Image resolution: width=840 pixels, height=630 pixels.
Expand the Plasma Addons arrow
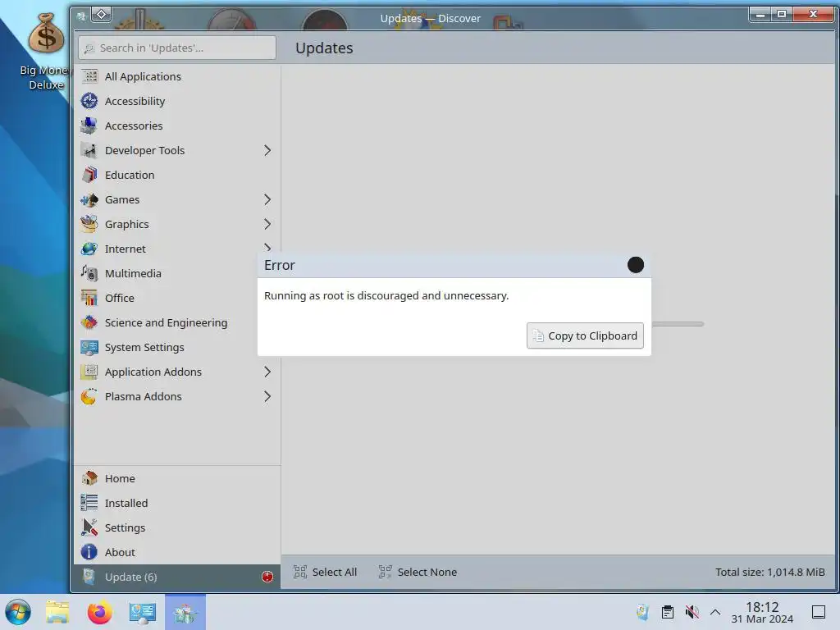[x=267, y=397]
